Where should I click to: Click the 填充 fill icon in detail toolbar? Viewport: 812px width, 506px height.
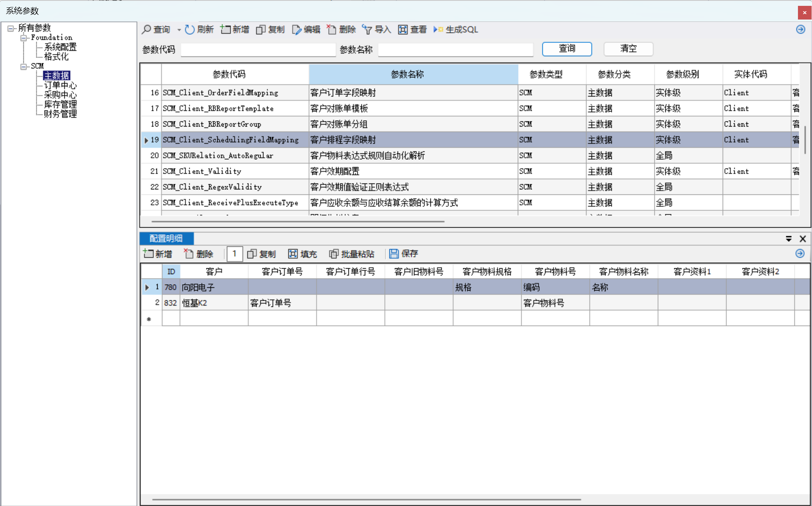click(293, 254)
